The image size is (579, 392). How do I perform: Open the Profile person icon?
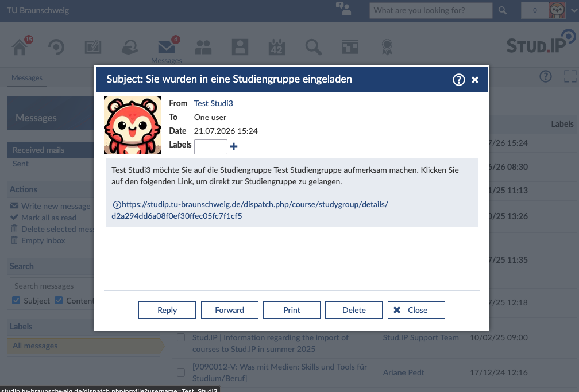tap(240, 47)
